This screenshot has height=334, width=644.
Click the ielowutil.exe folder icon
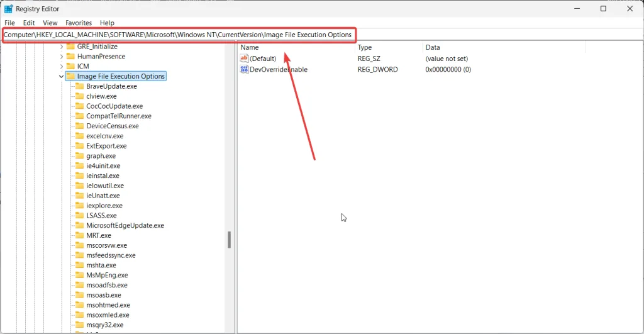80,186
